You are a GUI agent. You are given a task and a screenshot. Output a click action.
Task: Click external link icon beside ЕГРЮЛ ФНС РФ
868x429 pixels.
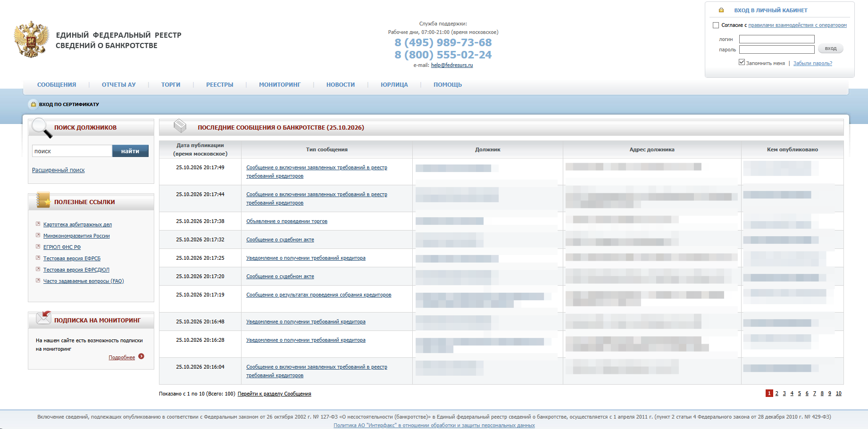click(38, 247)
